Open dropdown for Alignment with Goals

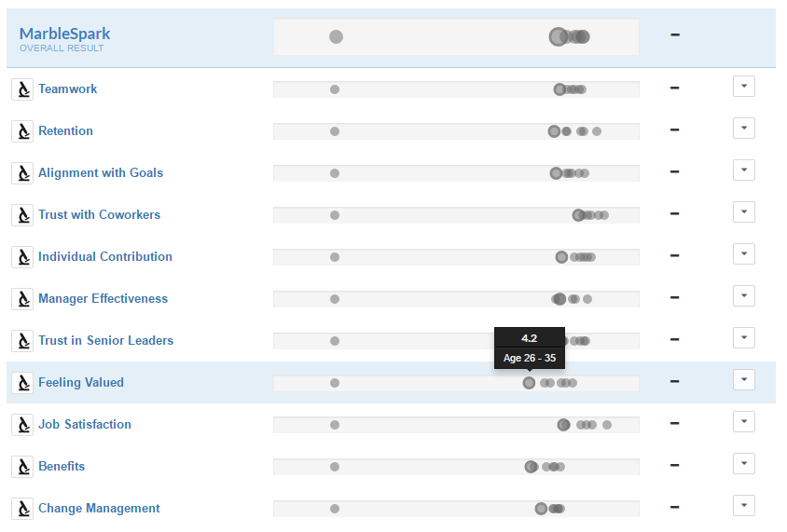744,170
